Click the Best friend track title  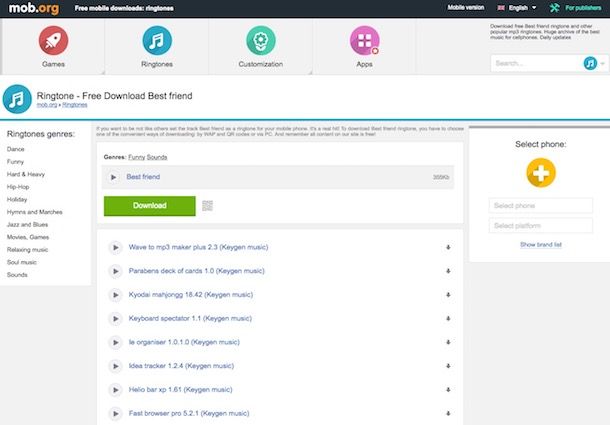pyautogui.click(x=143, y=177)
